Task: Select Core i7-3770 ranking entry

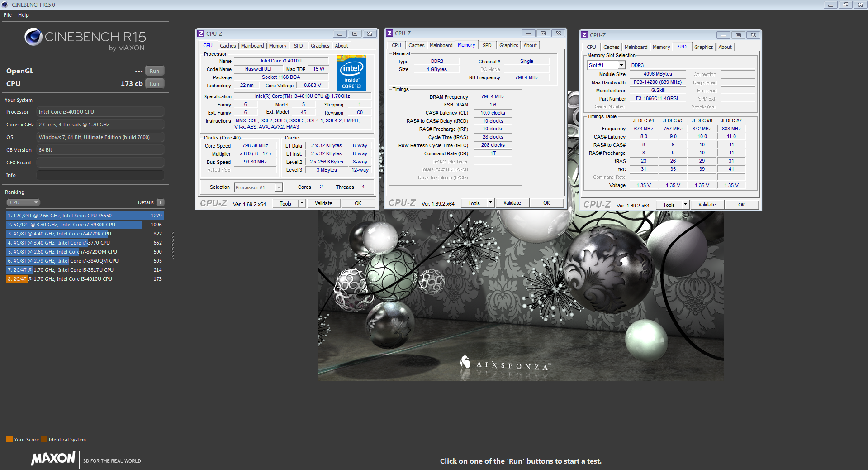Action: 85,243
